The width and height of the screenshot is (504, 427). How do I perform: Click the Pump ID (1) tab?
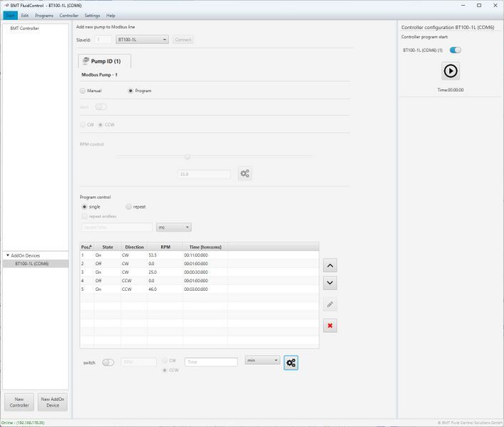tap(105, 61)
